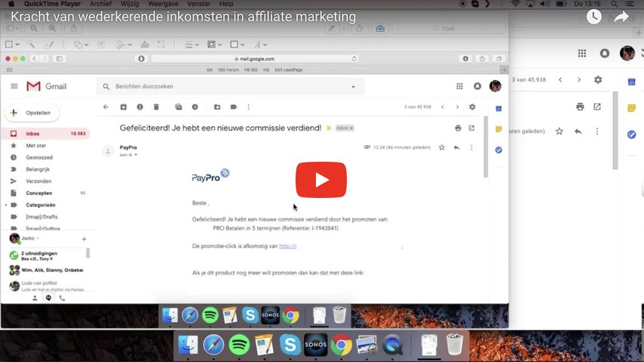Open the Wijzig menu
Screen dimensions: 644x362
point(130,4)
